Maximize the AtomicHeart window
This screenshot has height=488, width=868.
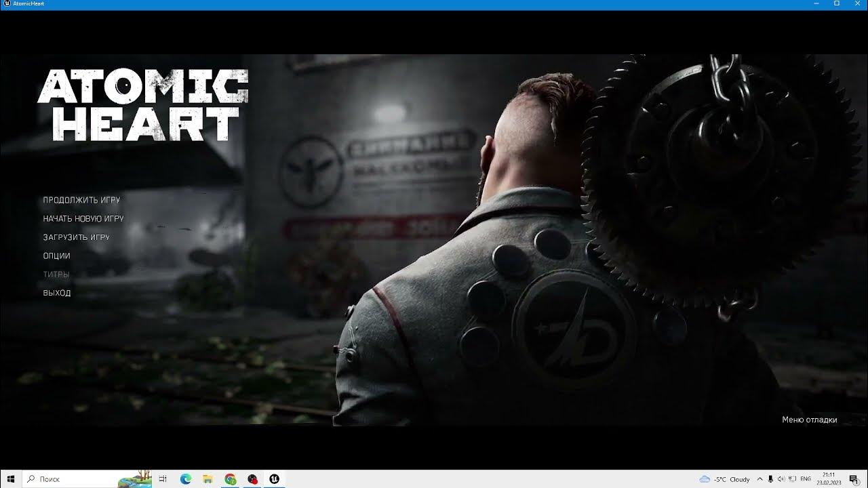click(x=836, y=4)
